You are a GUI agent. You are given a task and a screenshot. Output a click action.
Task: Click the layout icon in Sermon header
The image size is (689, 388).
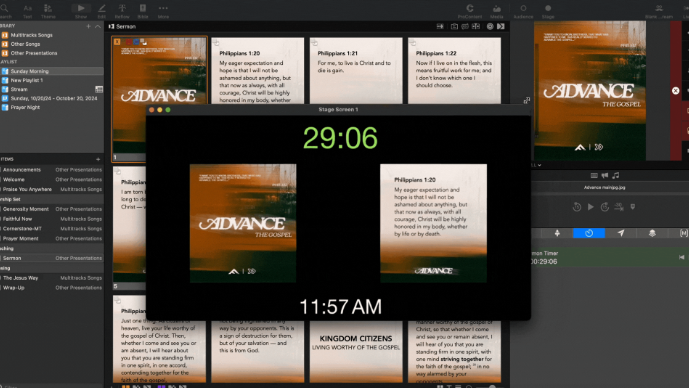point(476,26)
